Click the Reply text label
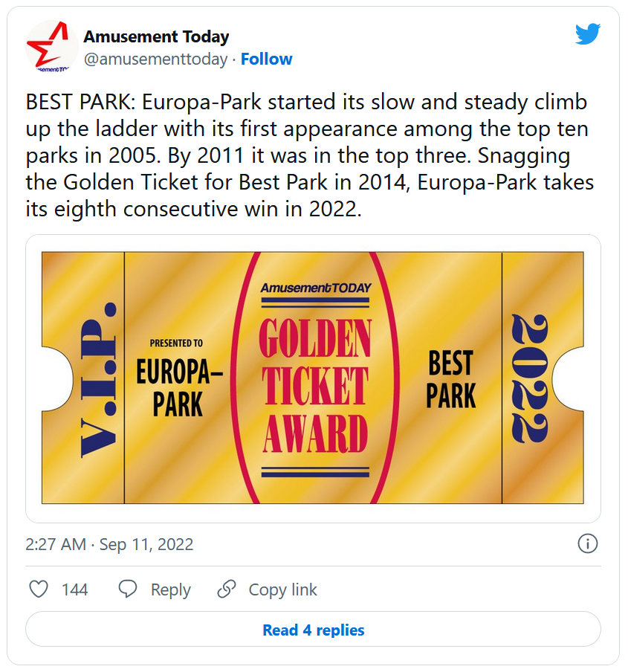This screenshot has width=628, height=672. tap(170, 590)
